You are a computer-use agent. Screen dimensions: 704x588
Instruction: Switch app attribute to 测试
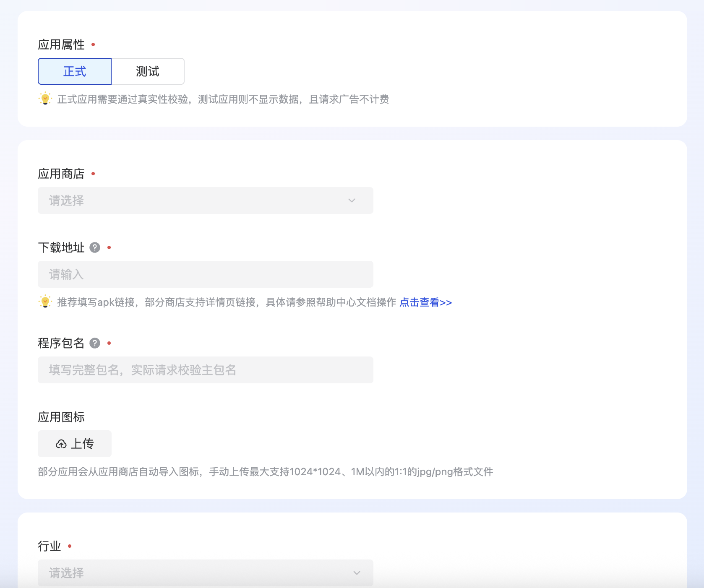(x=148, y=71)
